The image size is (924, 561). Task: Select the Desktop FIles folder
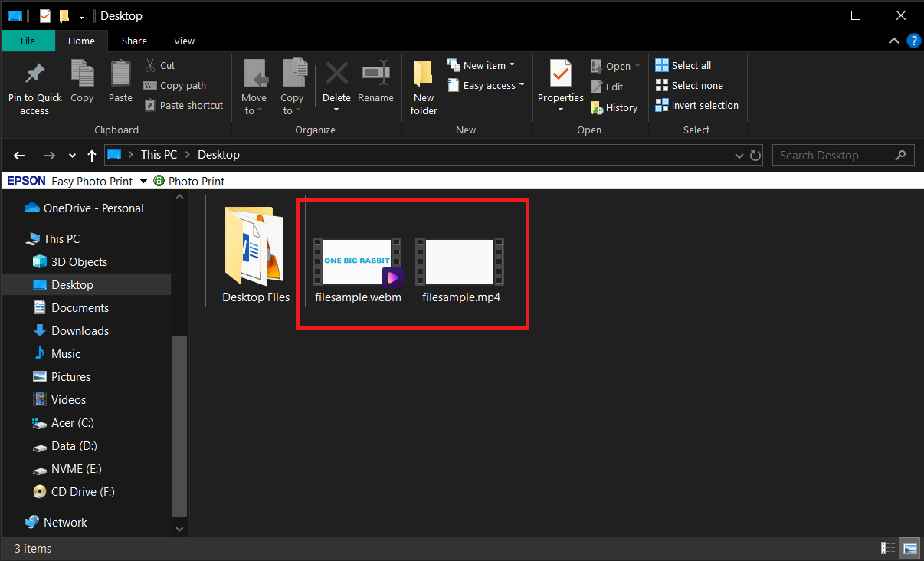[256, 251]
